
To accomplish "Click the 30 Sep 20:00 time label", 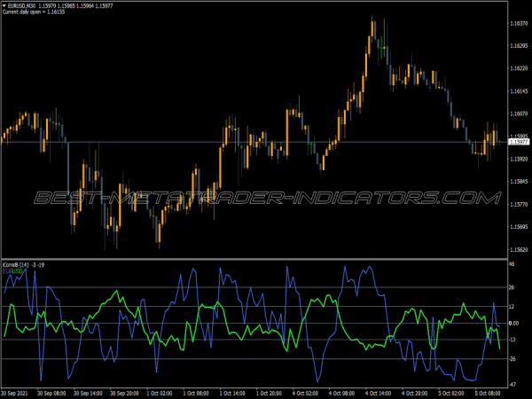I will tap(124, 393).
